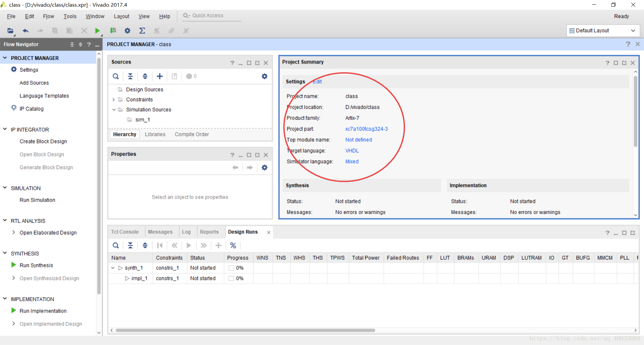Click Project Manager help icon
The image size is (644, 345).
pos(628,44)
